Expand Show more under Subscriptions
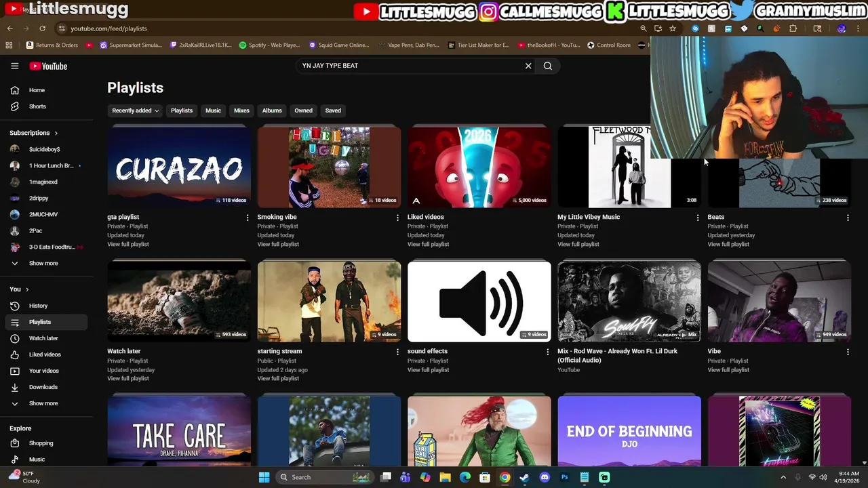The height and width of the screenshot is (488, 868). pos(44,263)
